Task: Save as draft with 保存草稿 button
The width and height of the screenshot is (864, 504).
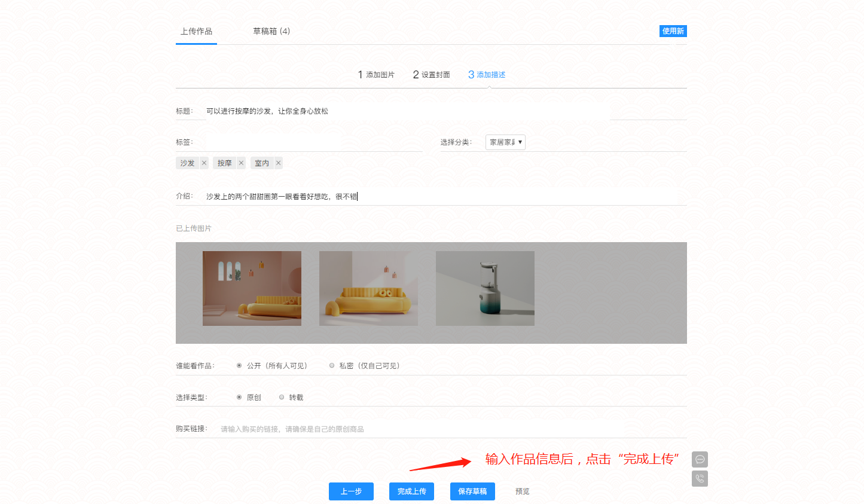Action: [x=472, y=491]
